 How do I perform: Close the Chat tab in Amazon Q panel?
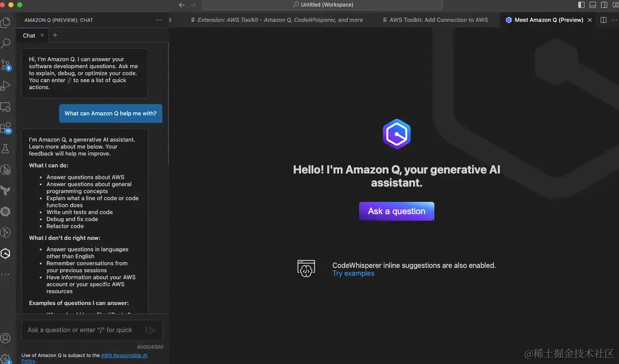[x=42, y=35]
